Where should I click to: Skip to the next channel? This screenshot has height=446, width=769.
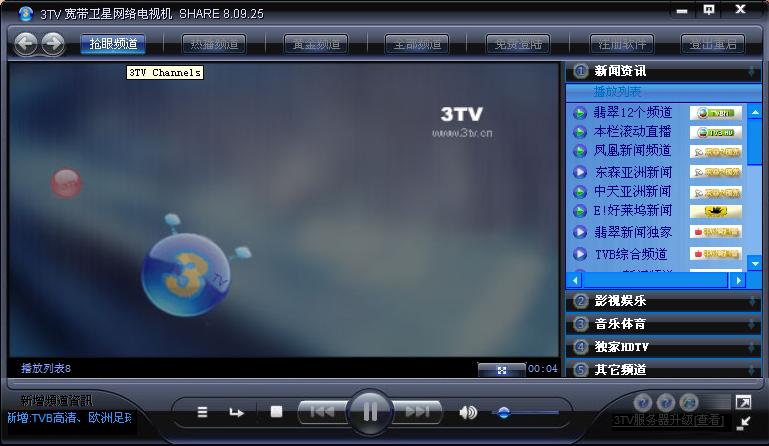(418, 411)
